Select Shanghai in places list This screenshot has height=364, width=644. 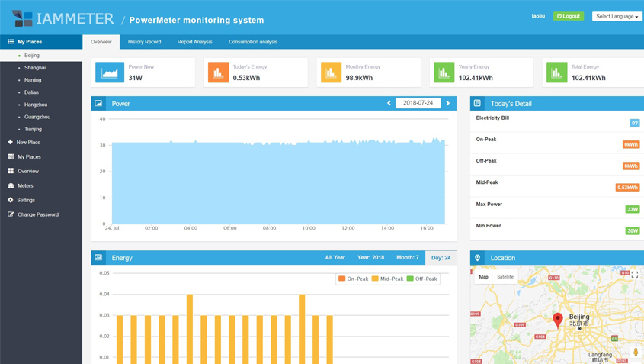tap(34, 68)
